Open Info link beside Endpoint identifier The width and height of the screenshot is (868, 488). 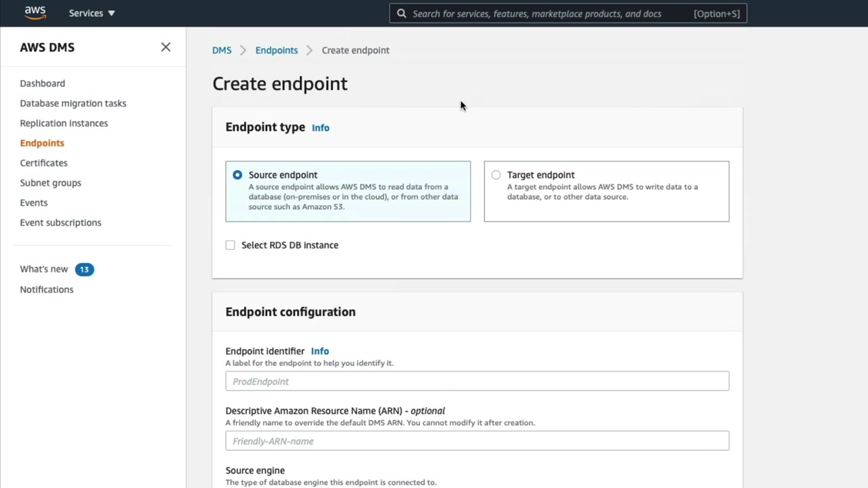(x=319, y=351)
